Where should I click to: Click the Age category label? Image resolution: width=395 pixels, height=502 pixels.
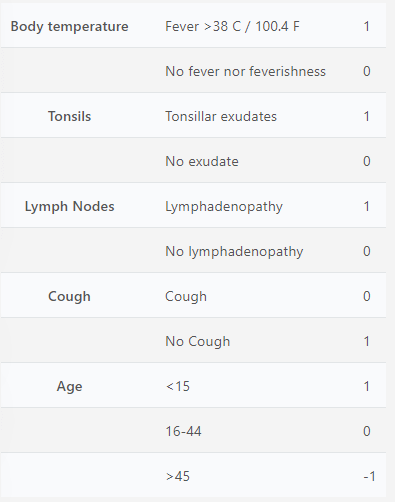(x=69, y=387)
